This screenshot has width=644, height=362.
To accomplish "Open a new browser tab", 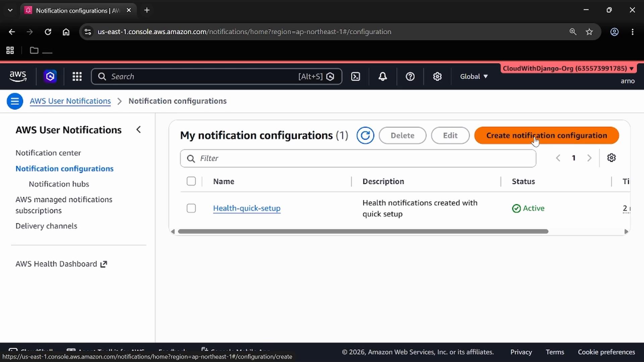I will 147,10.
